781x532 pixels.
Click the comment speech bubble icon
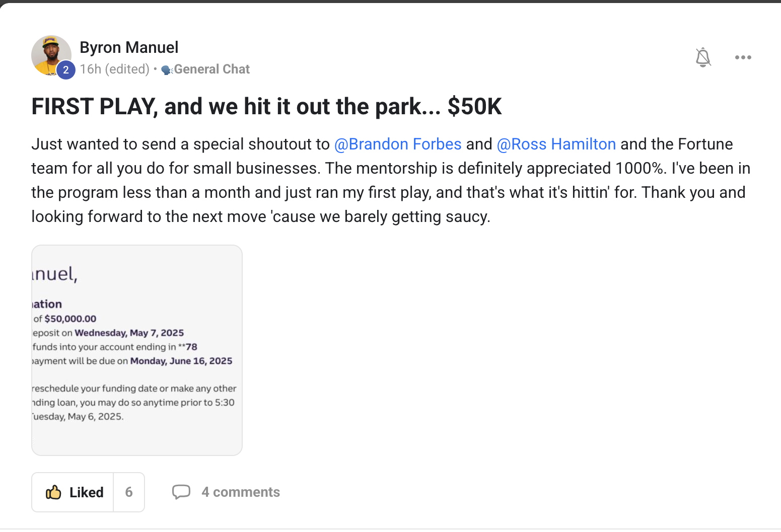[181, 492]
